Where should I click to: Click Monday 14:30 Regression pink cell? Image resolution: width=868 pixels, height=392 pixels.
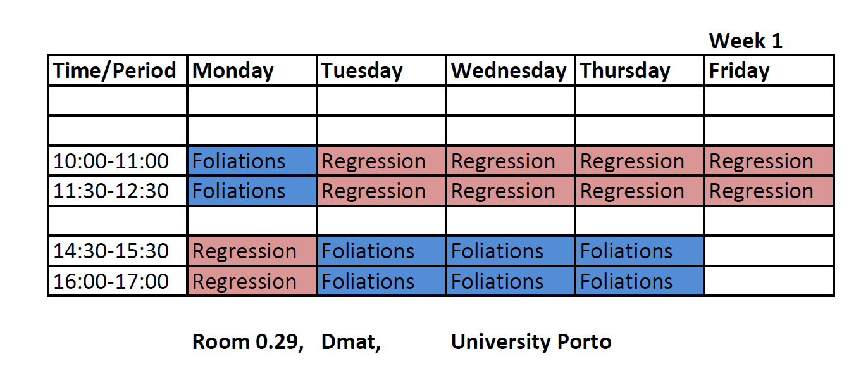click(252, 251)
